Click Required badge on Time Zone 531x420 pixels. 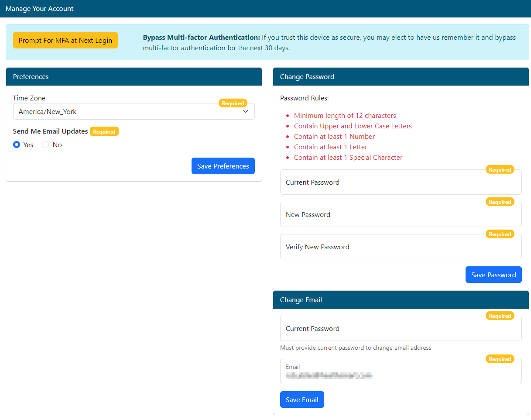click(233, 103)
